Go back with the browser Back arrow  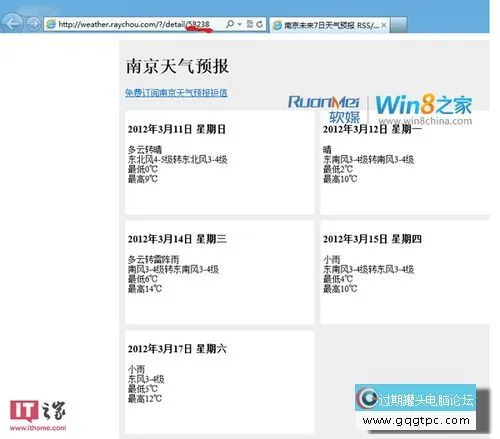click(x=12, y=24)
